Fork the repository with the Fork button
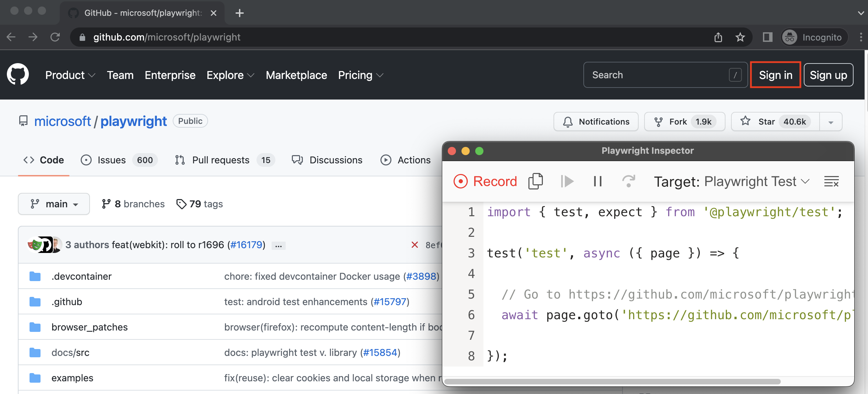Viewport: 868px width, 394px height. pyautogui.click(x=685, y=121)
